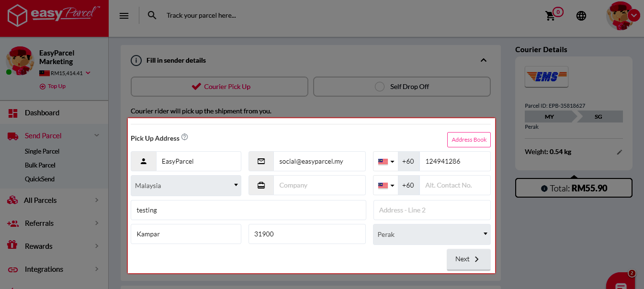Open the alternate contact flag dropdown
The width and height of the screenshot is (644, 289).
(x=385, y=185)
